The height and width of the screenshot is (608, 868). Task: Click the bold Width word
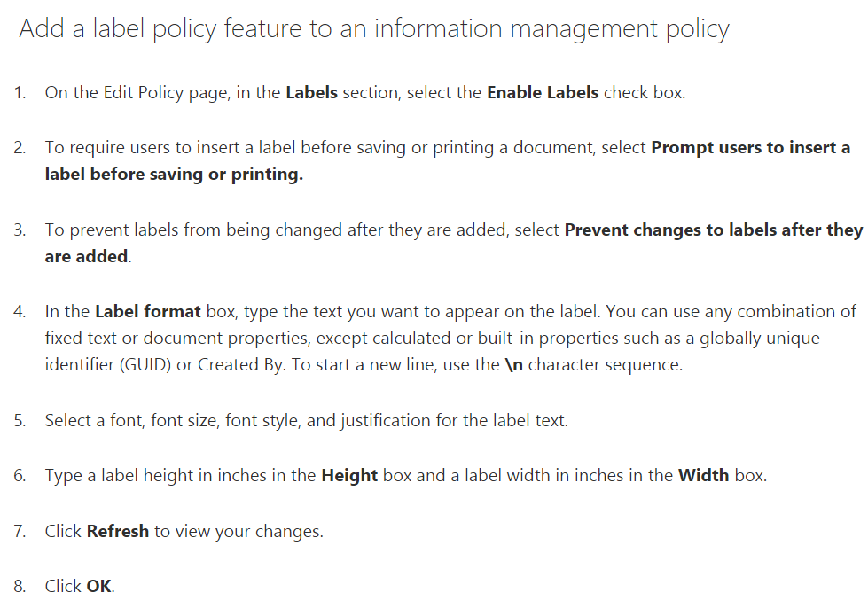point(704,476)
